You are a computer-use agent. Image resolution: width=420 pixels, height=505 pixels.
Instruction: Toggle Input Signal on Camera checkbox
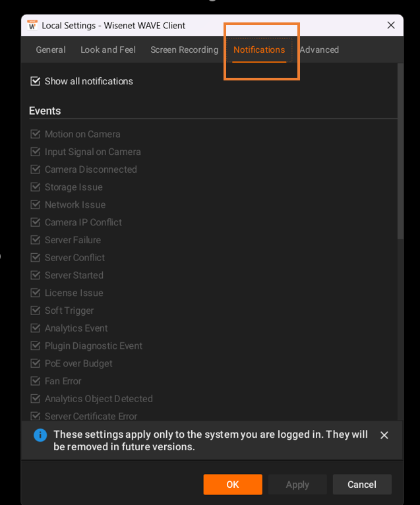(x=36, y=152)
